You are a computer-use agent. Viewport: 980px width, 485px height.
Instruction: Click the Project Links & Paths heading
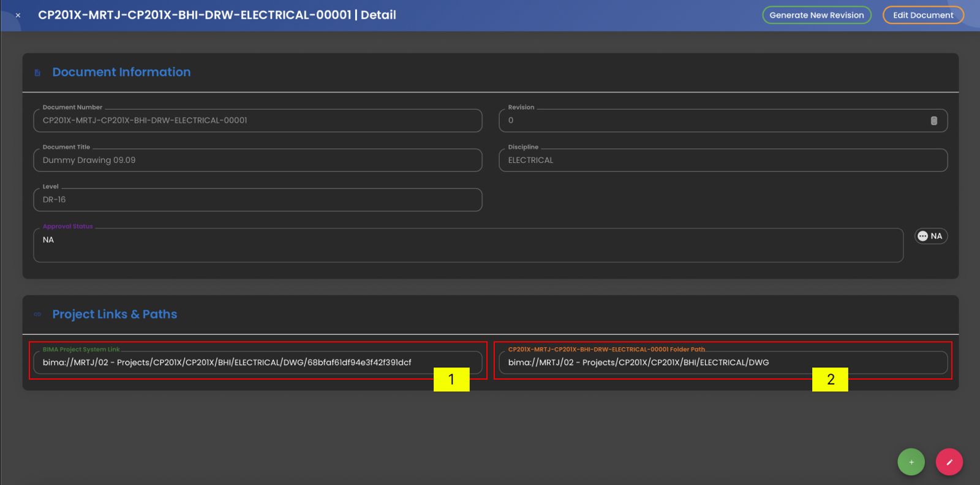[x=115, y=314]
